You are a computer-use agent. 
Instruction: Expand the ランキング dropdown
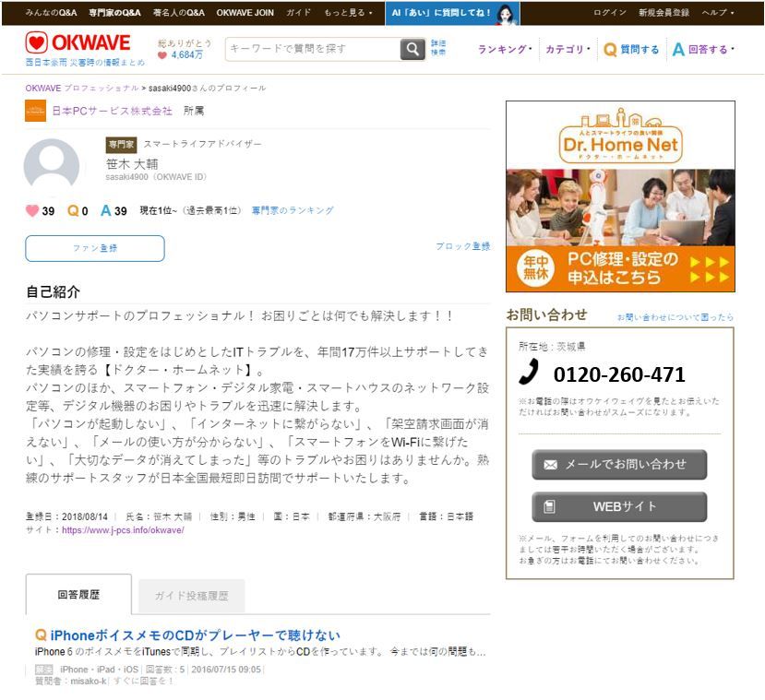(505, 49)
